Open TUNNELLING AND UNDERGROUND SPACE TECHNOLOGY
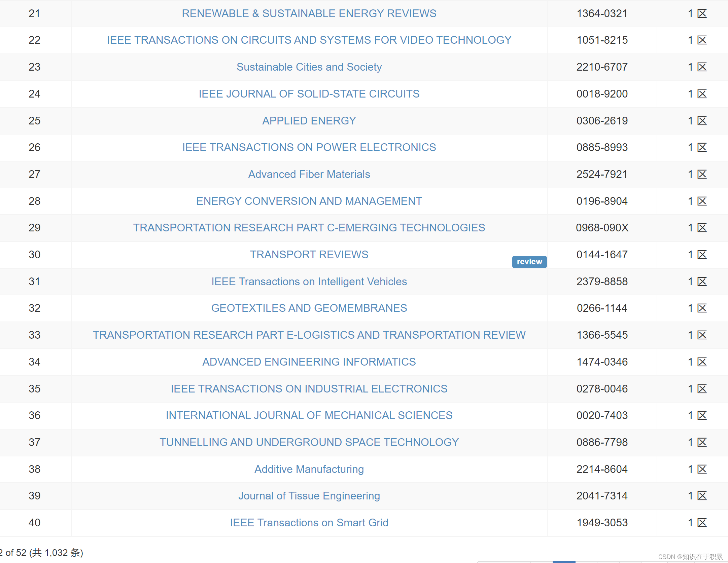728x563 pixels. coord(309,442)
